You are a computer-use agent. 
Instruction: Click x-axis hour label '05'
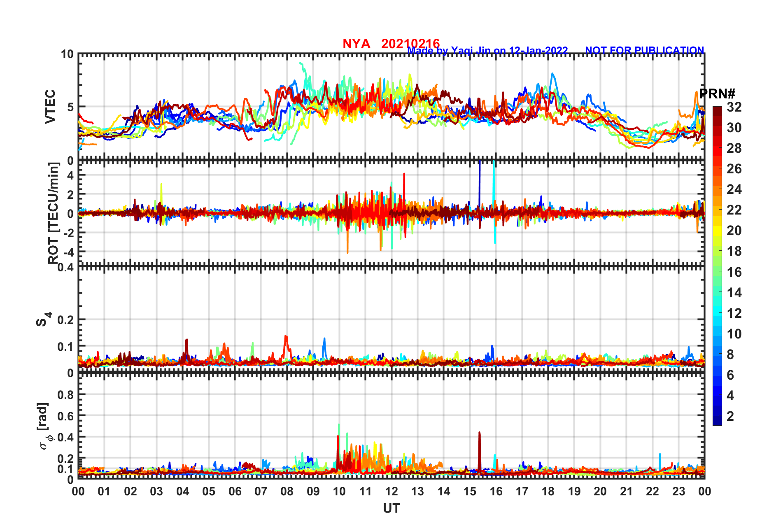209,491
